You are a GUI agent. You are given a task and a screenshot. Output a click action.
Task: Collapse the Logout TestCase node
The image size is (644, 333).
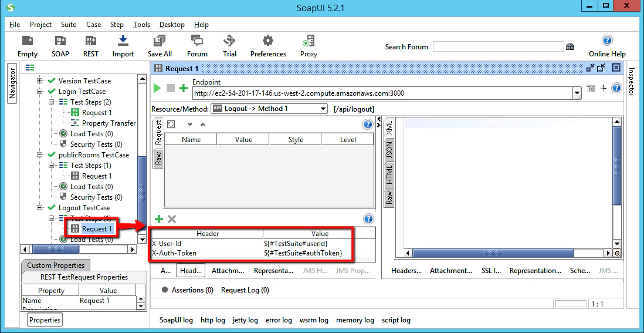pos(40,208)
